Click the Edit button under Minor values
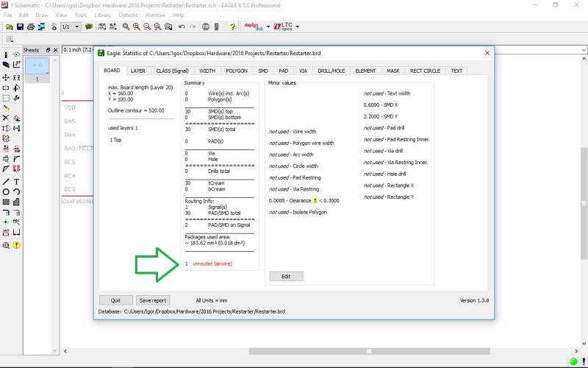This screenshot has width=588, height=368. click(286, 277)
